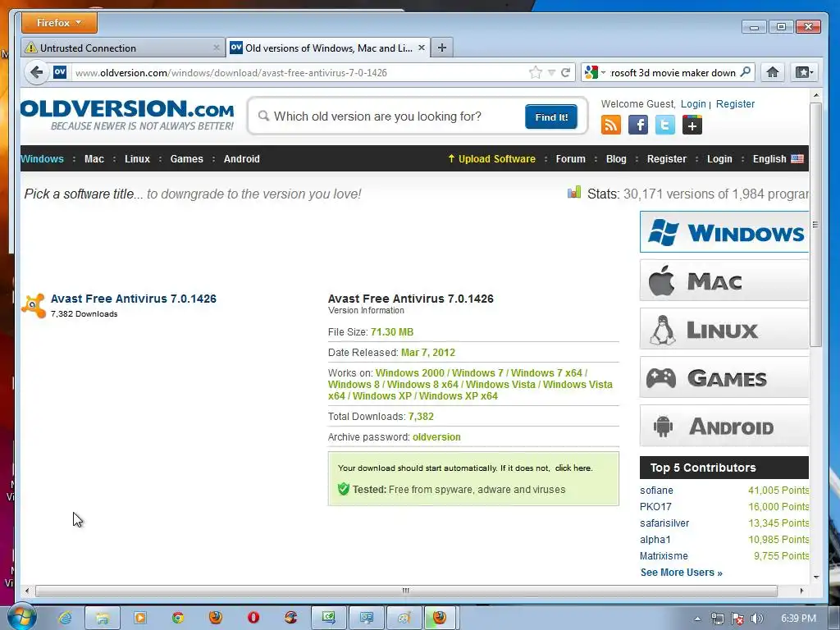
Task: Click Login in the black navigation bar
Action: pos(719,159)
